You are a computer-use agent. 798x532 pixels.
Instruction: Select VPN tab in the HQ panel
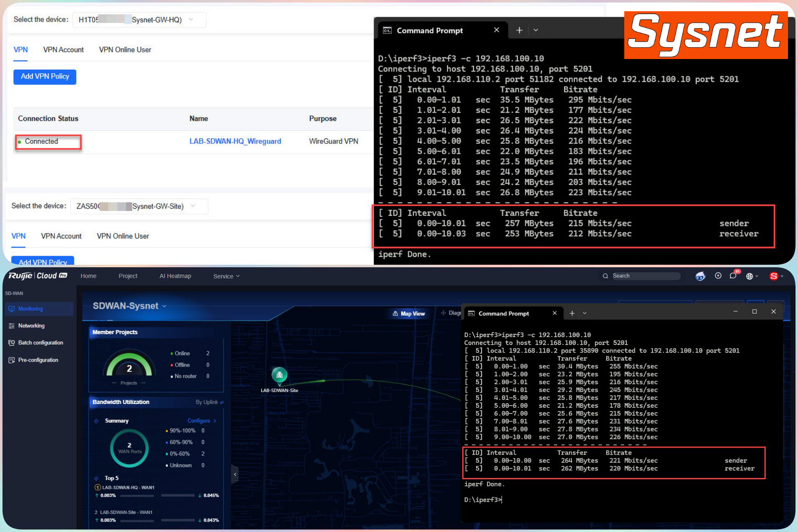(x=20, y=49)
